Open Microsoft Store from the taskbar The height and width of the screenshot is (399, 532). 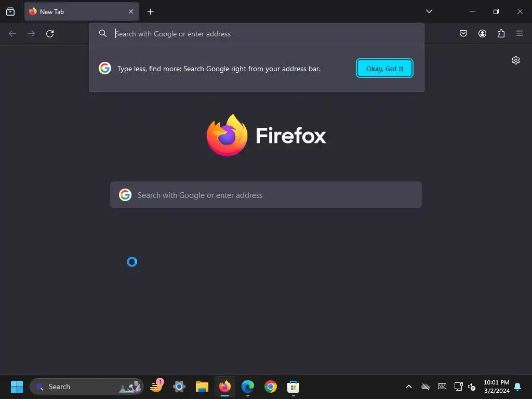293,387
